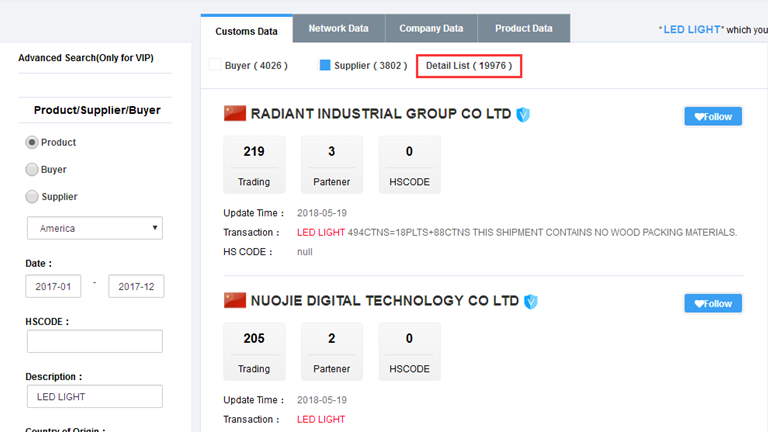The height and width of the screenshot is (433, 768).
Task: Check the Buyer (4026) filter checkbox
Action: click(x=214, y=65)
